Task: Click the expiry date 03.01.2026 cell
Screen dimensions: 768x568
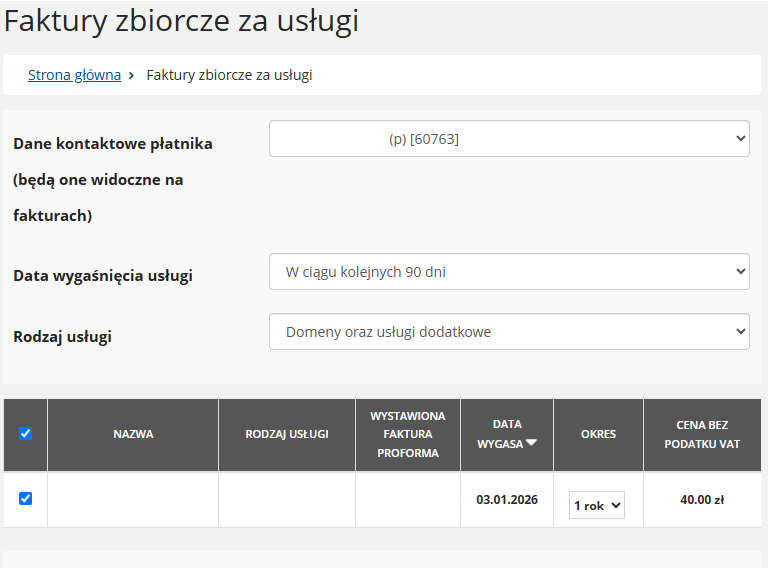Action: coord(507,499)
